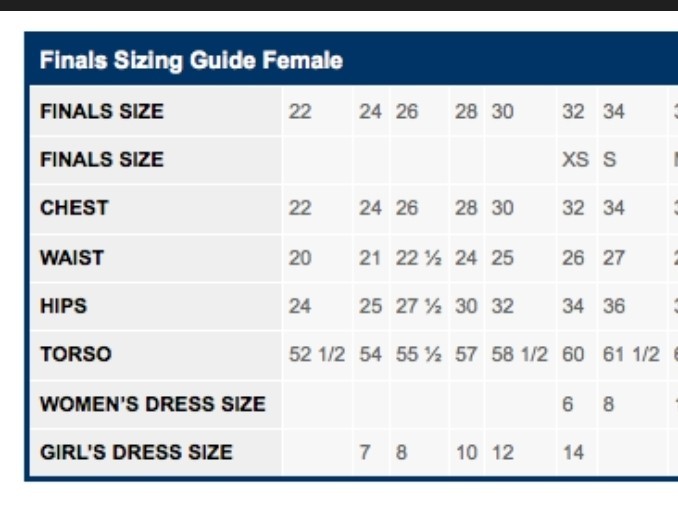Select the torso value 58 1/2

[519, 355]
